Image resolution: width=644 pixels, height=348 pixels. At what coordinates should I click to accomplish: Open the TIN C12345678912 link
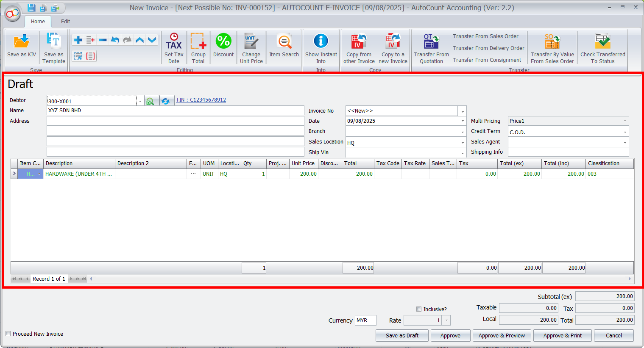tap(201, 100)
